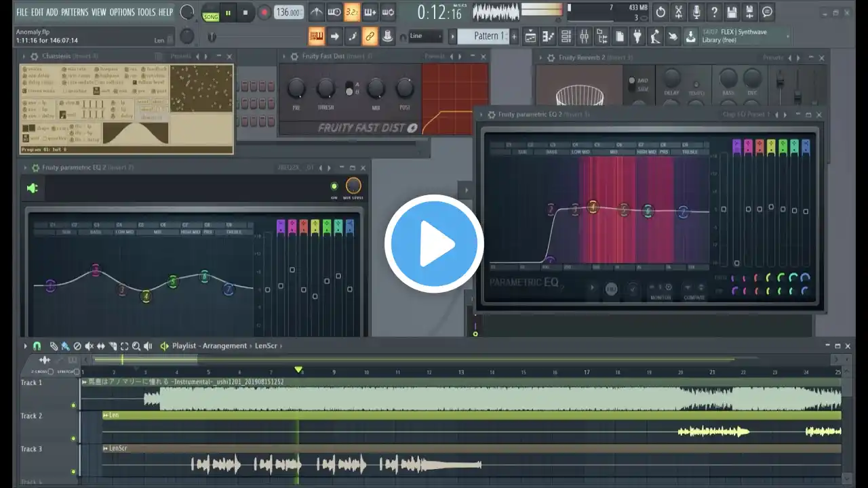
Task: Open the Chaosteiss Presets dropdown
Action: pyautogui.click(x=181, y=56)
